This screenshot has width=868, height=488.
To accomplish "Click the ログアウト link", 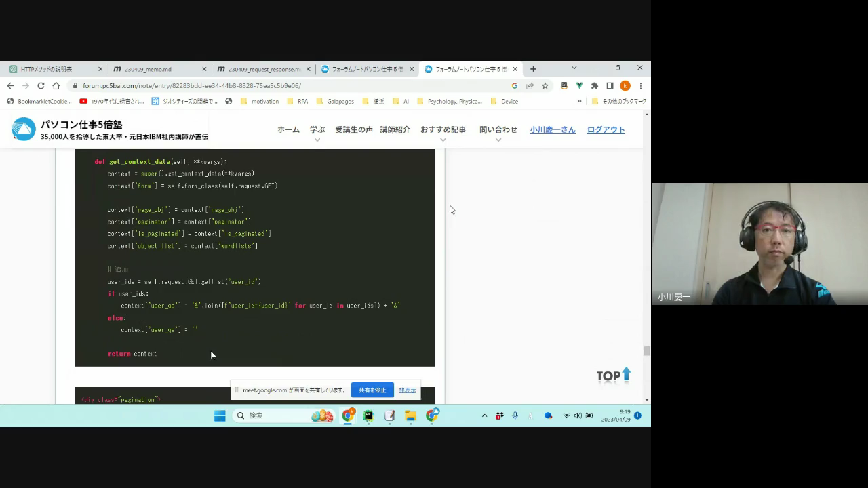I will (x=606, y=129).
